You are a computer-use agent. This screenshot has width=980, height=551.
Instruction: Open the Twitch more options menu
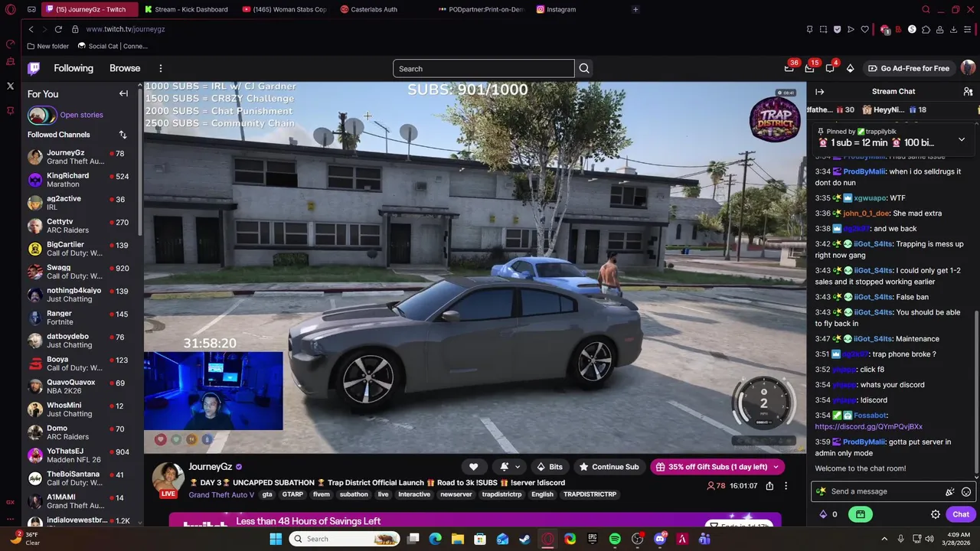pyautogui.click(x=160, y=68)
